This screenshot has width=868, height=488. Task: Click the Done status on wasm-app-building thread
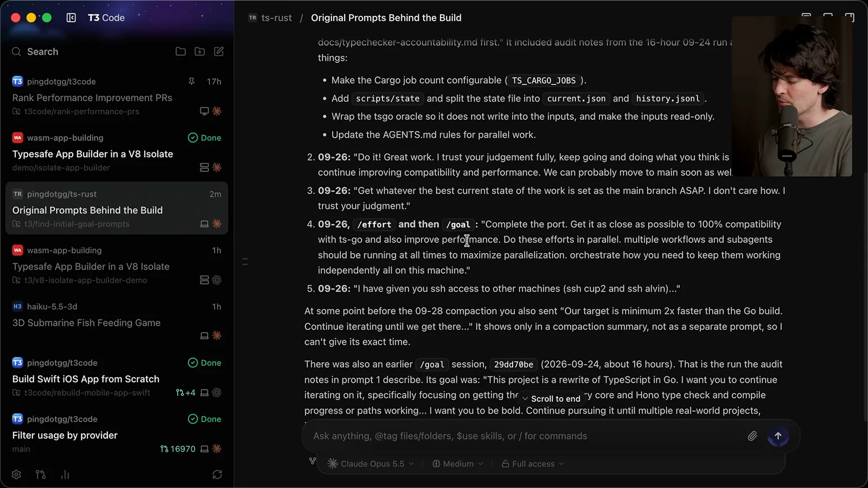click(x=205, y=138)
